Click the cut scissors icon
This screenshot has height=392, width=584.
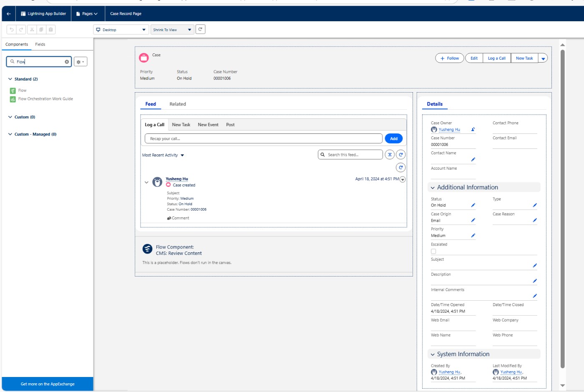coord(32,30)
